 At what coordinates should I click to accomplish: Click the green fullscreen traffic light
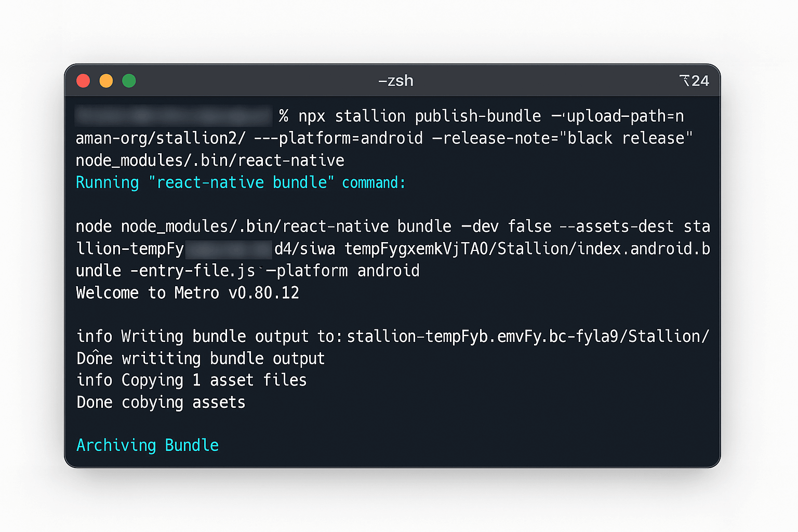tap(129, 81)
